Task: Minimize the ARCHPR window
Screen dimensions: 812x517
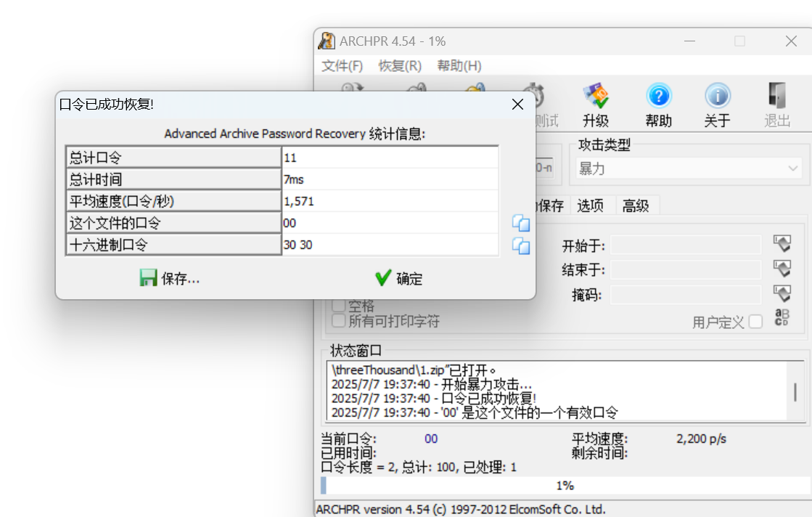Action: (x=690, y=41)
